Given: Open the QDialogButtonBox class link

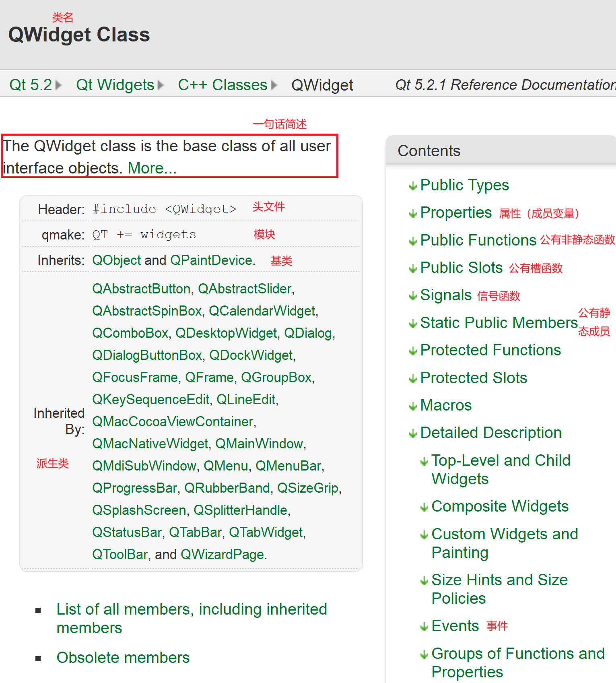Looking at the screenshot, I should coord(147,355).
